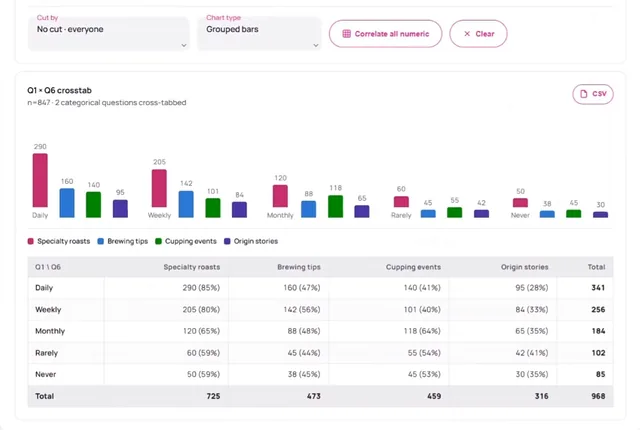Click the Specialty roasts legend label
The width and height of the screenshot is (640, 430).
(64, 241)
